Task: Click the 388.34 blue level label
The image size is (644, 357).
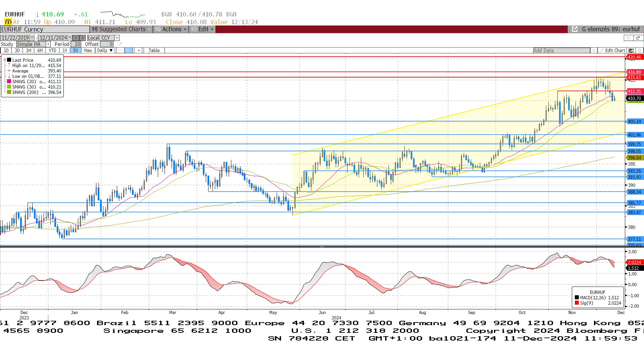Action: (635, 192)
